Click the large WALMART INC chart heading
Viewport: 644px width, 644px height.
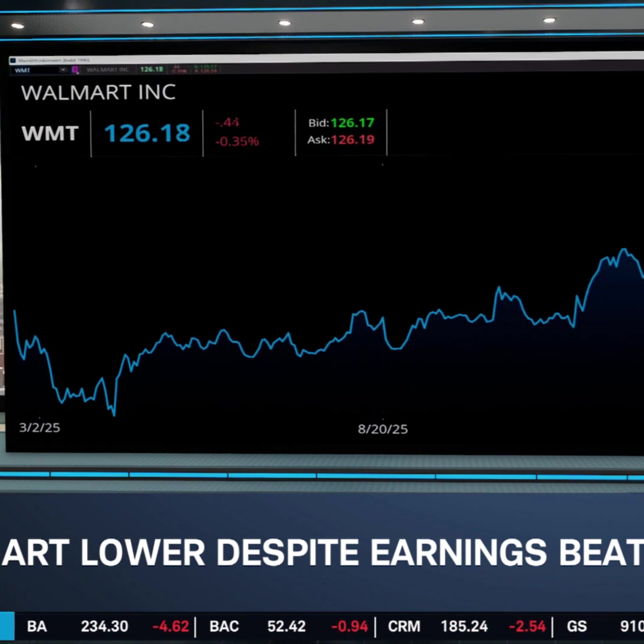pyautogui.click(x=98, y=92)
